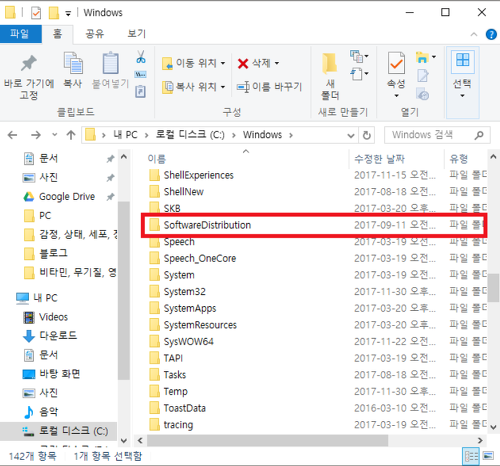The height and width of the screenshot is (466, 500).
Task: Click the Select (선택) grid icon
Action: 462,60
